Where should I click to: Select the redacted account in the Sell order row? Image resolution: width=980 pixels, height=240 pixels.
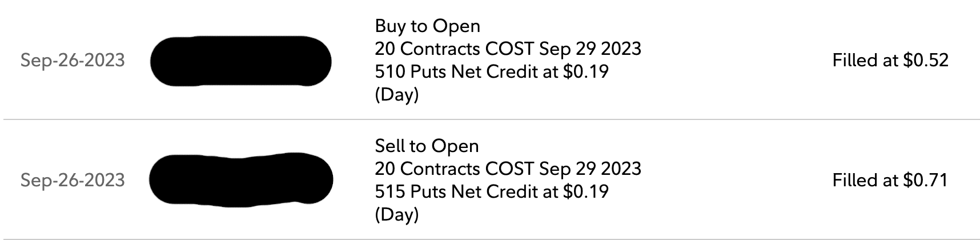(240, 180)
